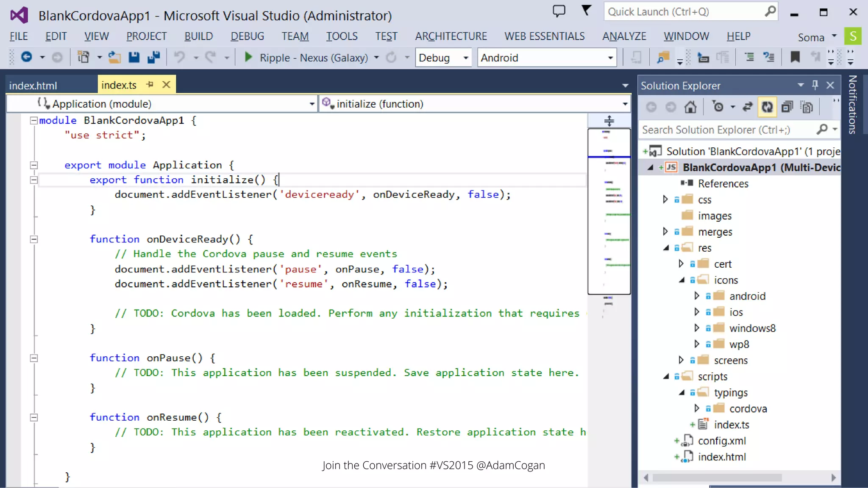Open the feedback speech bubble icon
This screenshot has height=488, width=868.
tap(559, 11)
